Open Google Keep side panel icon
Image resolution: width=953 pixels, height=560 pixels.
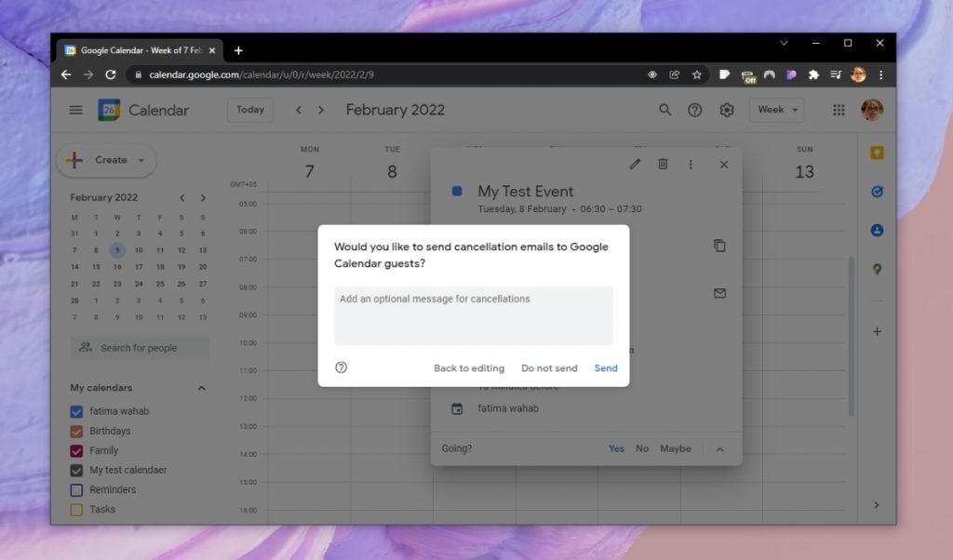point(877,153)
